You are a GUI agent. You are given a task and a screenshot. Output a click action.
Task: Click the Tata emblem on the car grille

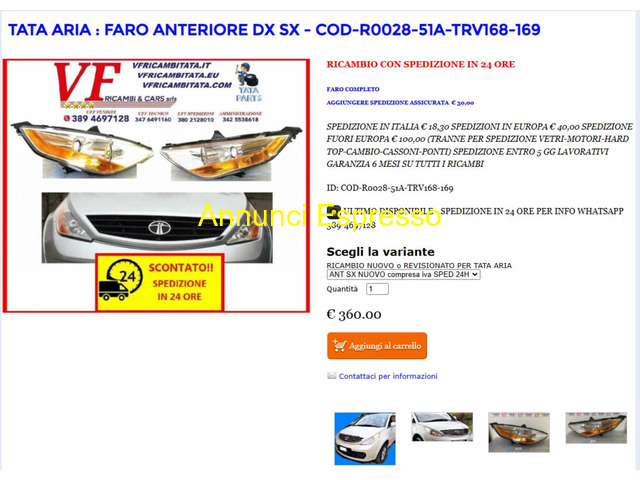[x=159, y=228]
